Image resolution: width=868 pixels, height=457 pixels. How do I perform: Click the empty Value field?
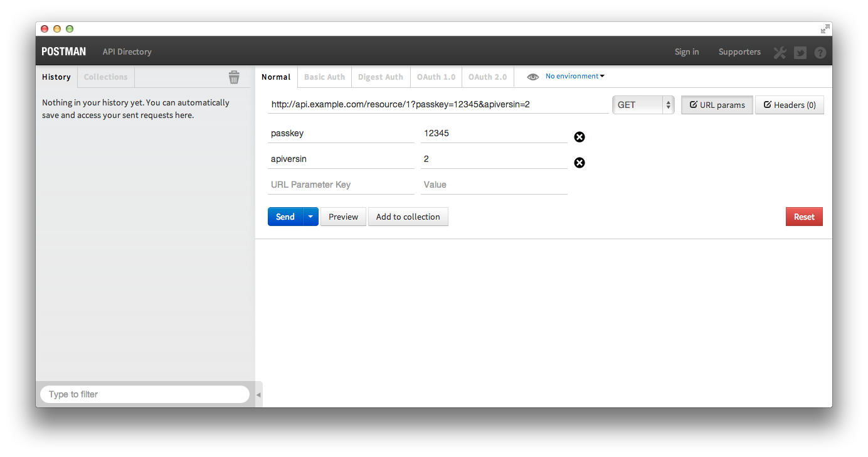tap(494, 185)
